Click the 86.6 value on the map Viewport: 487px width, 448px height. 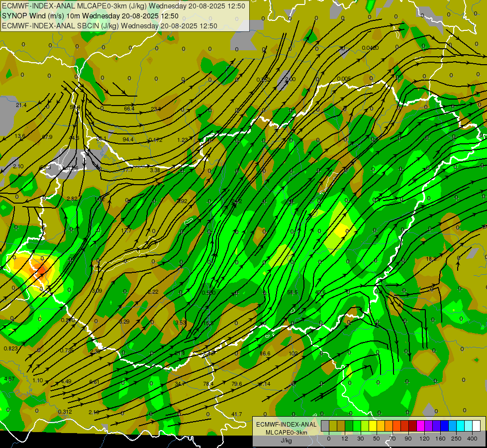coord(265,353)
